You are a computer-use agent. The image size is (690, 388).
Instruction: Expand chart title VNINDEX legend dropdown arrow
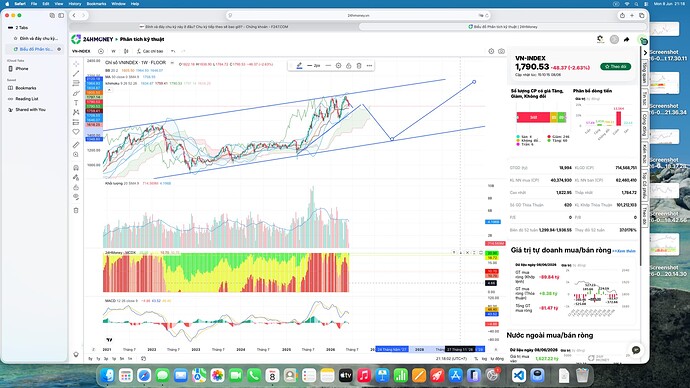coord(172,63)
